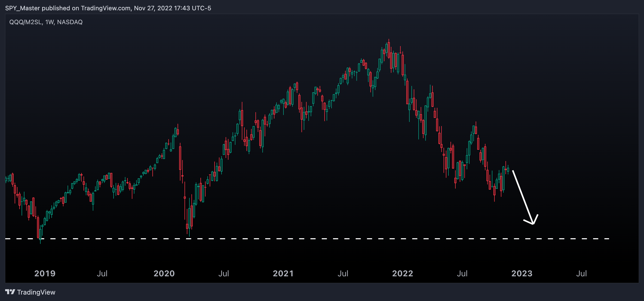
Task: Click the 2019 time axis label
Action: click(45, 273)
